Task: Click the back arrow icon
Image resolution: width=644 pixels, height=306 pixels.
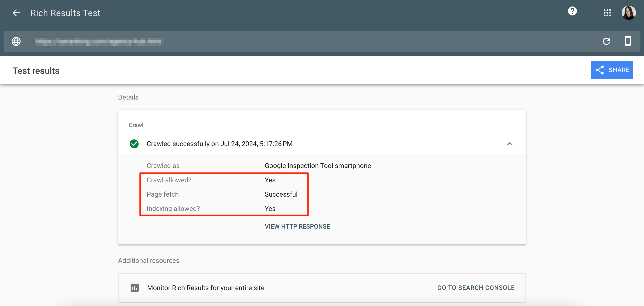Action: coord(16,13)
